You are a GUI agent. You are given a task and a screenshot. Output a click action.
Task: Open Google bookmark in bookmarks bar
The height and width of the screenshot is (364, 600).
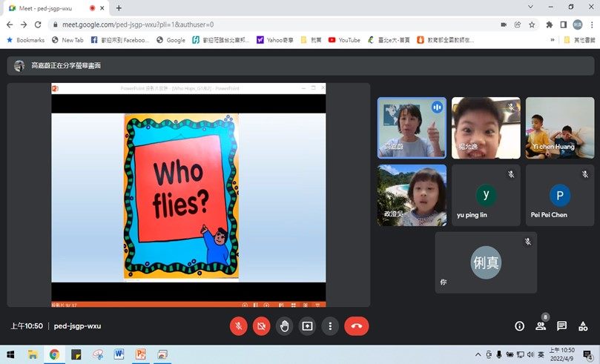[171, 40]
